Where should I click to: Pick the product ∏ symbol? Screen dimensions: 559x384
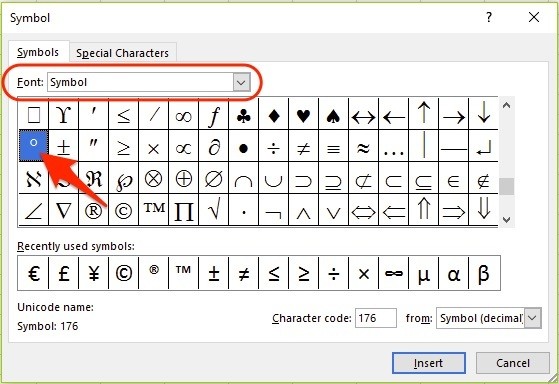tap(184, 210)
